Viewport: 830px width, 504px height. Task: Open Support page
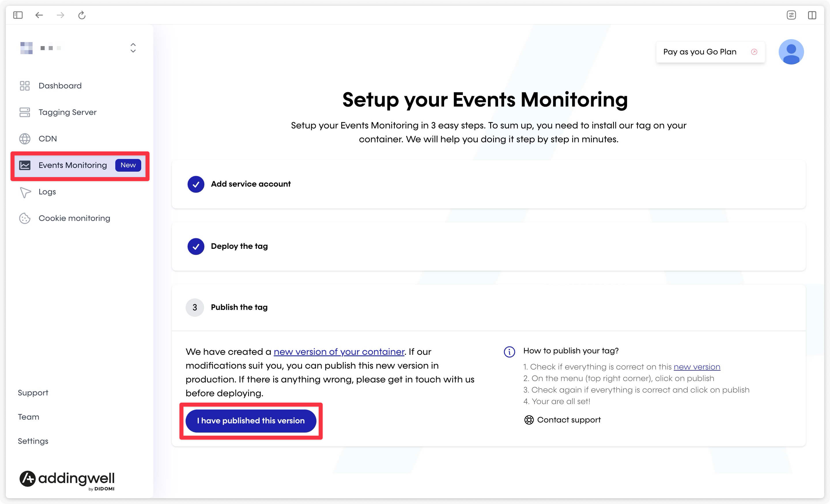33,393
